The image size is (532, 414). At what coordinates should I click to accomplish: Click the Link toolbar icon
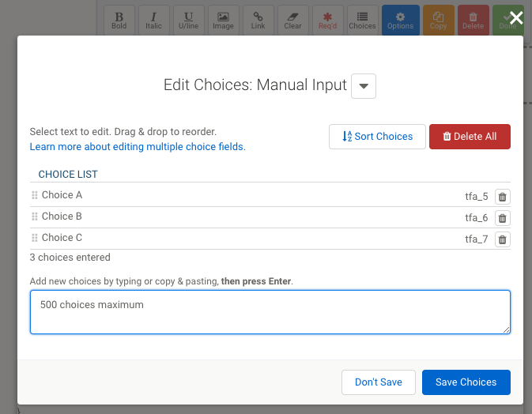pyautogui.click(x=258, y=20)
